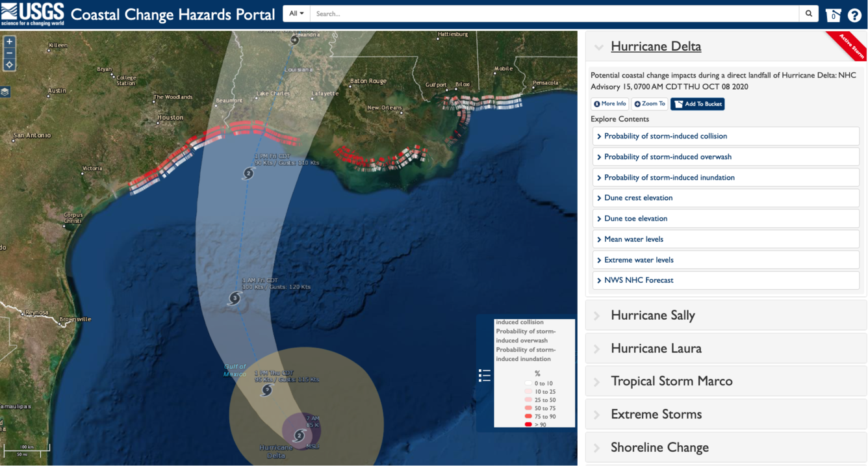Collapse the Hurricane Delta section chevron
Viewport: 868px width, 466px height.
599,47
